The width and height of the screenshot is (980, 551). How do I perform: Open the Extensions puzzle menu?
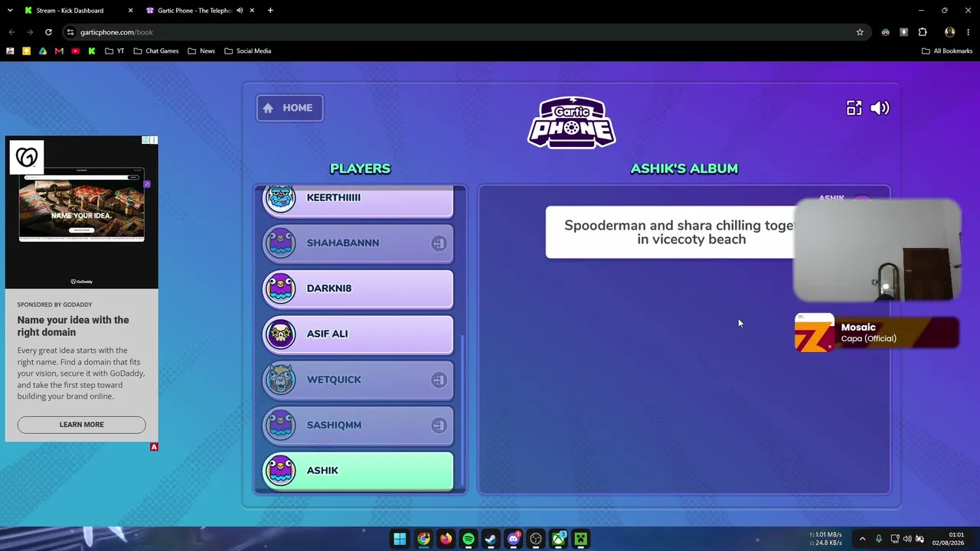pos(923,32)
